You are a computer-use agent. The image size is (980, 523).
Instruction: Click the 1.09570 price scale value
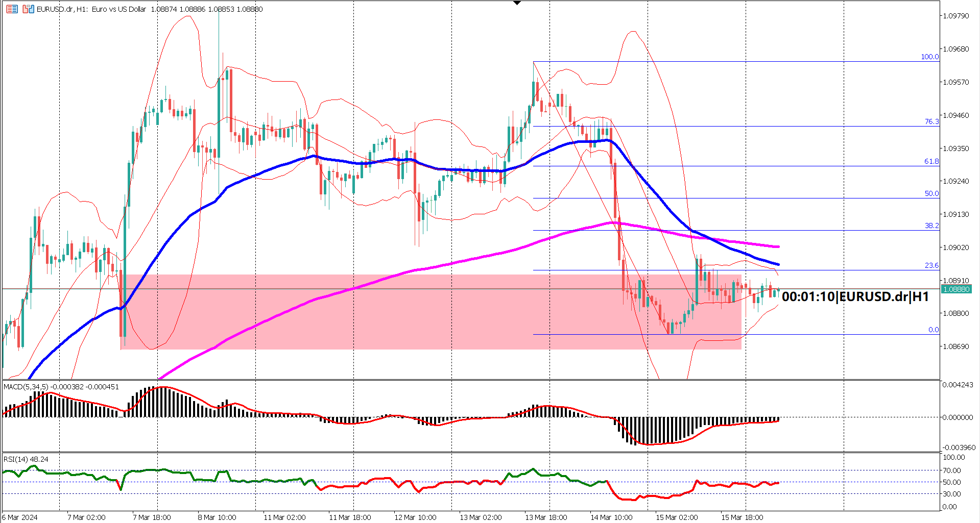pos(956,82)
